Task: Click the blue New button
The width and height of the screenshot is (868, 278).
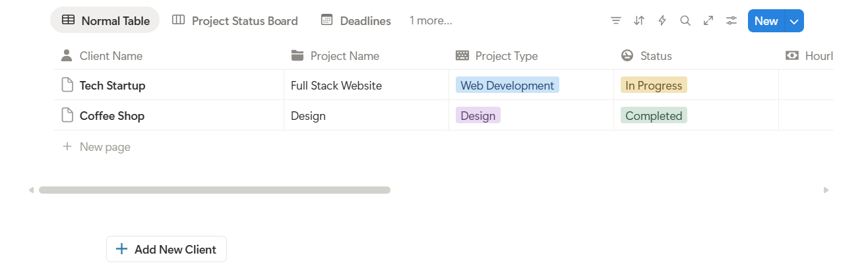Action: pos(766,21)
